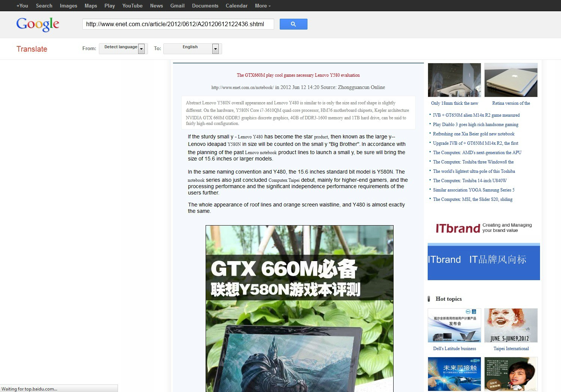Open News in the Google bar

[157, 6]
